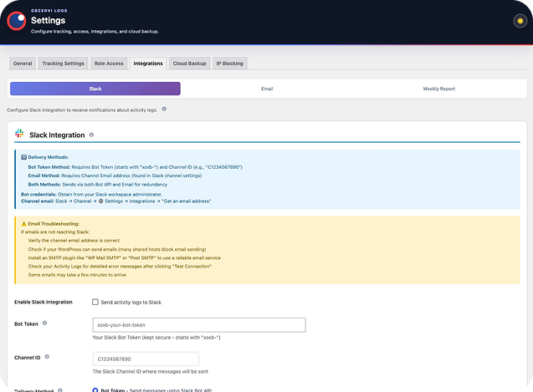Click "The Slack Channel ID where messages" hint
The width and height of the screenshot is (533, 392).
pyautogui.click(x=151, y=372)
